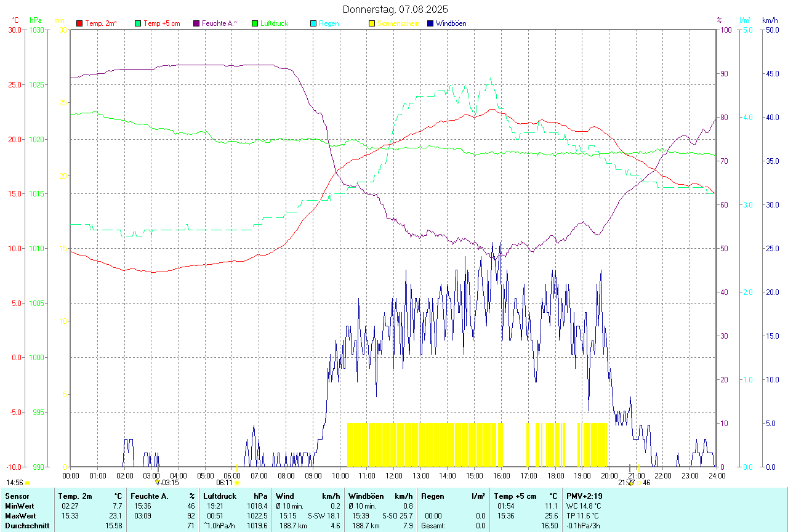Click the cyan Regen legend square
788x532 pixels.
pos(313,23)
